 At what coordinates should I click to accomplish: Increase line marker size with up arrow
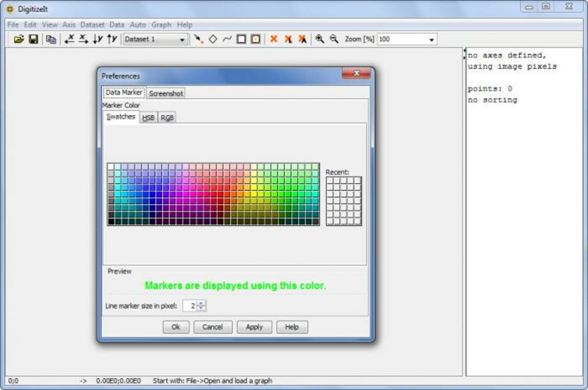pos(202,303)
